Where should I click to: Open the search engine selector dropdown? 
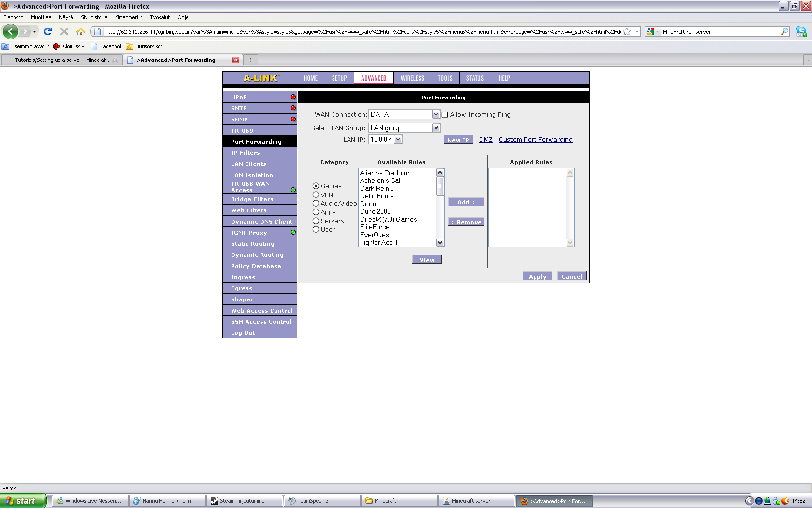652,31
